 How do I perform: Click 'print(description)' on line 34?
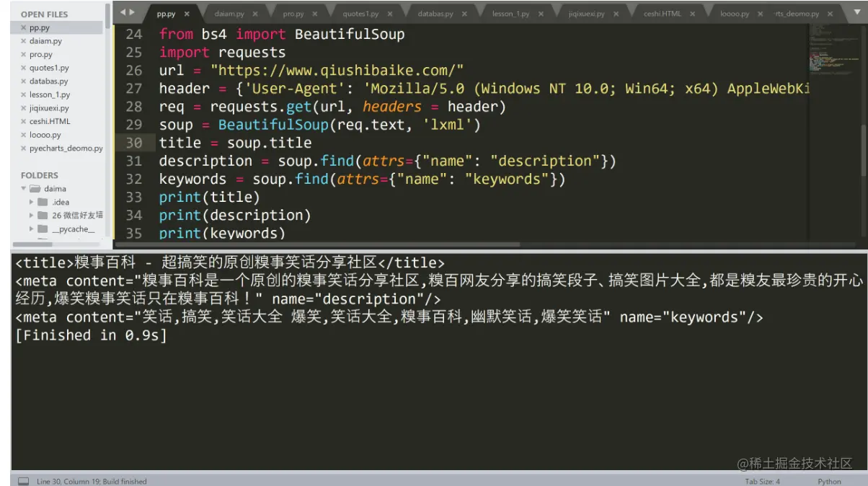point(235,215)
